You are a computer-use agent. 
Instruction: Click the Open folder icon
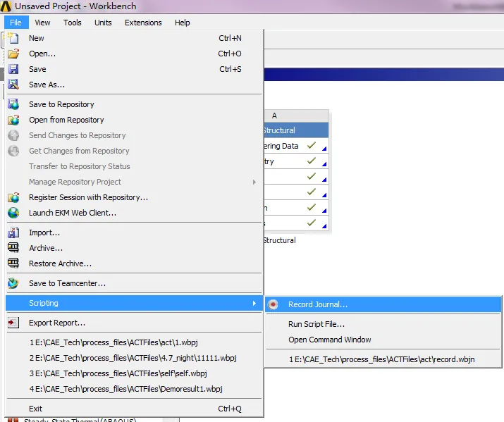point(13,54)
